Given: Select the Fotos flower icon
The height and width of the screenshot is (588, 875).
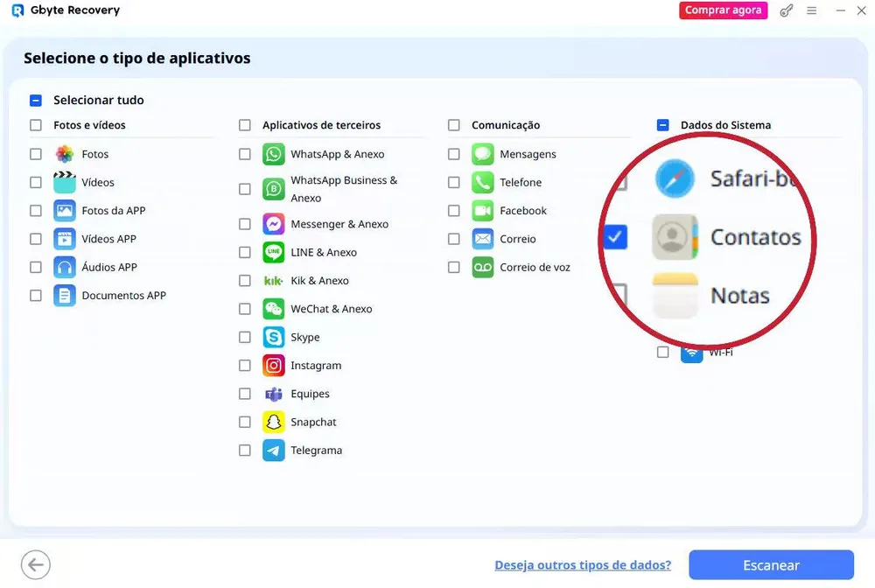Looking at the screenshot, I should (65, 154).
